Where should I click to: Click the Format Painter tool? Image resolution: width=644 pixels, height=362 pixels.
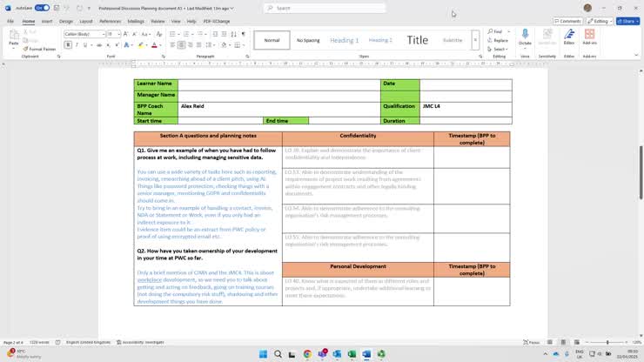click(x=41, y=49)
